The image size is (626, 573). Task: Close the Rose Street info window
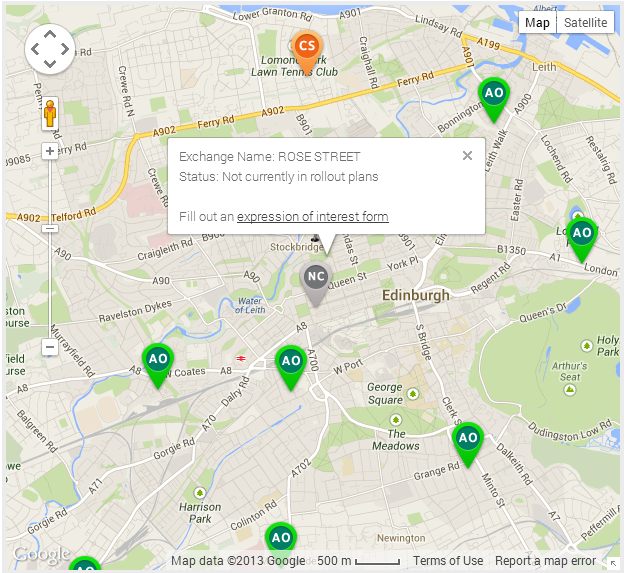coord(467,155)
